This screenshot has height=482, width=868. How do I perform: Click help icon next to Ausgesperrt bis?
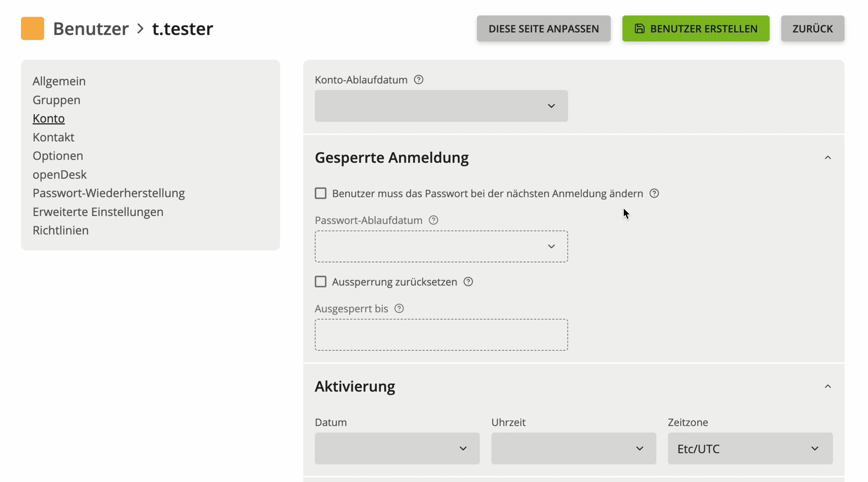(399, 309)
